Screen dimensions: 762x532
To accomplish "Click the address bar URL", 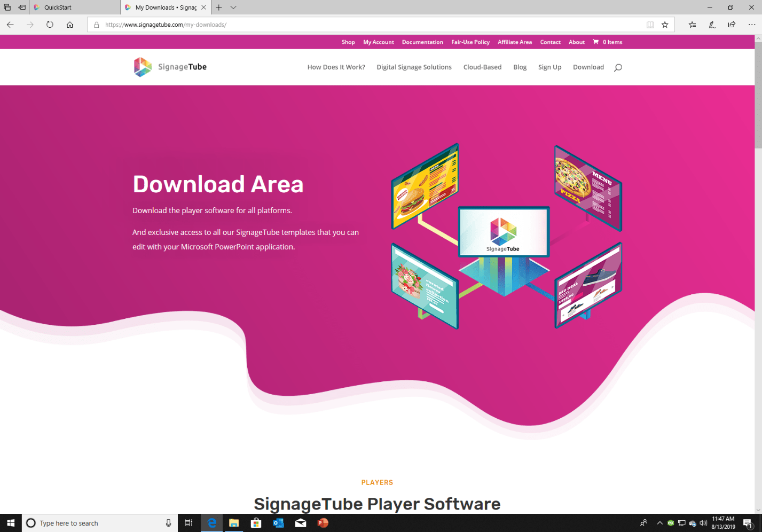I will click(x=166, y=25).
